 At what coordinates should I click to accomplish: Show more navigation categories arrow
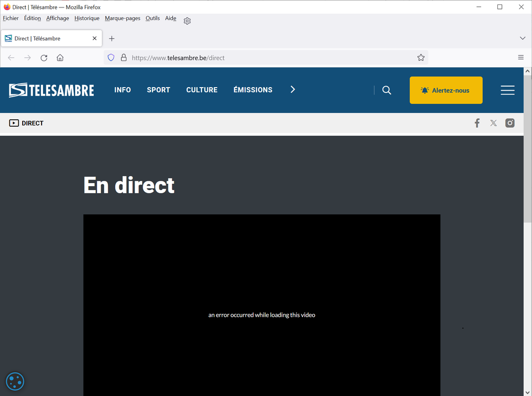[x=292, y=90]
